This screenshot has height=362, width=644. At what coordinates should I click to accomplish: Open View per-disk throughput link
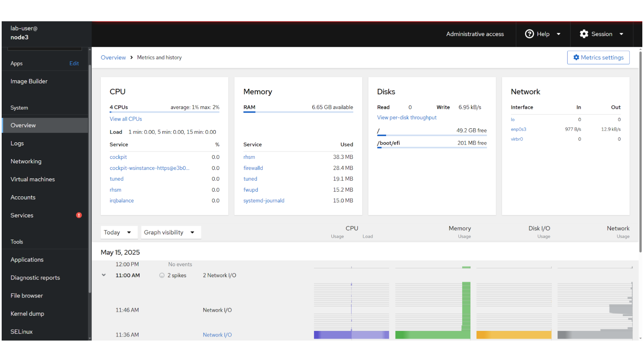[x=407, y=118]
